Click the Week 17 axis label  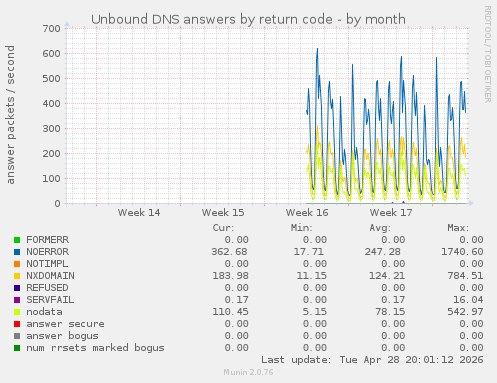(x=391, y=213)
